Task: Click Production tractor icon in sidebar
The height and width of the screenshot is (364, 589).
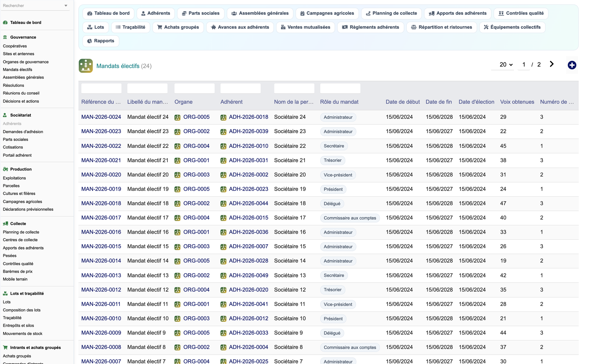Action: 5,169
